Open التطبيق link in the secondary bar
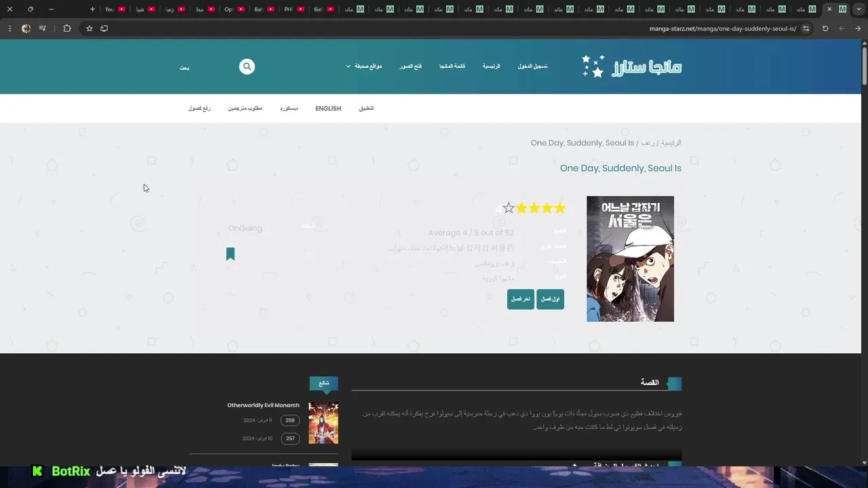Viewport: 868px width, 488px height. (366, 108)
